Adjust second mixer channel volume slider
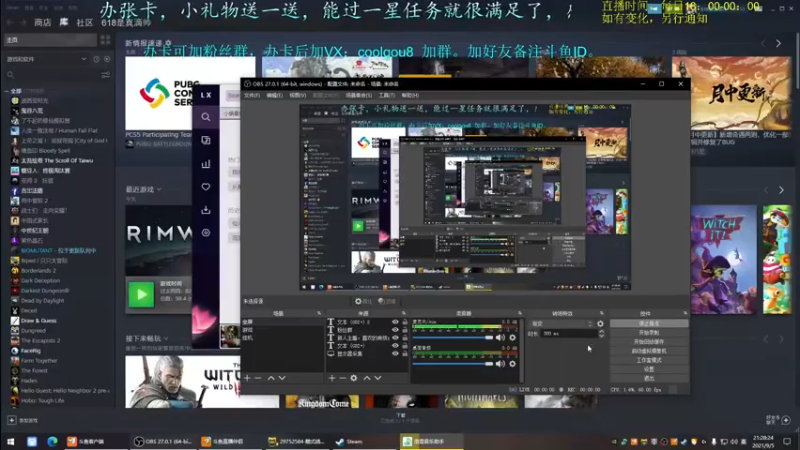 pos(453,364)
